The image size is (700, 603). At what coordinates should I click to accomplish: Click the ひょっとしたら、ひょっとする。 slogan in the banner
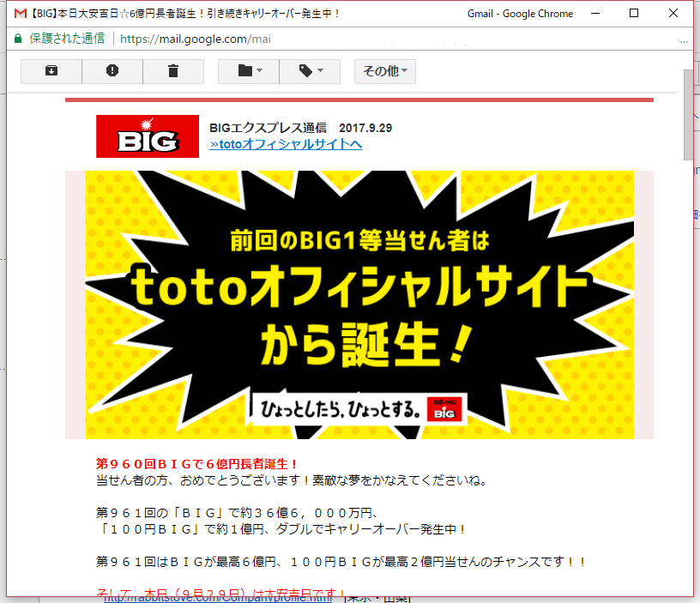[341, 409]
